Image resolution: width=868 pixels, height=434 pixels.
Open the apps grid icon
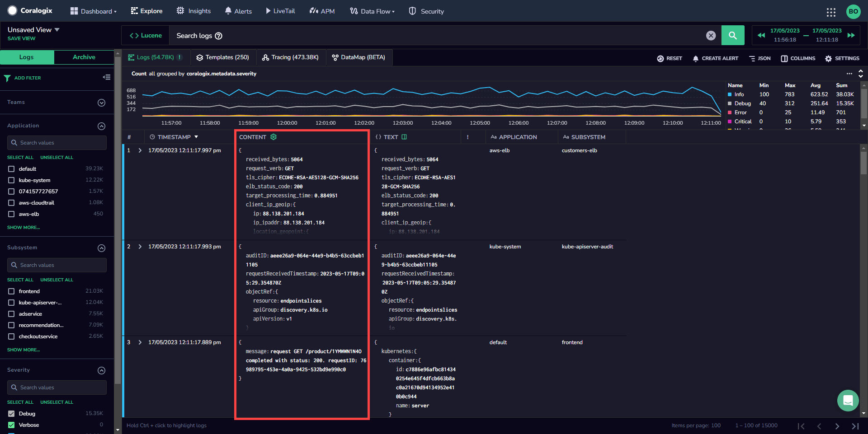(x=831, y=12)
